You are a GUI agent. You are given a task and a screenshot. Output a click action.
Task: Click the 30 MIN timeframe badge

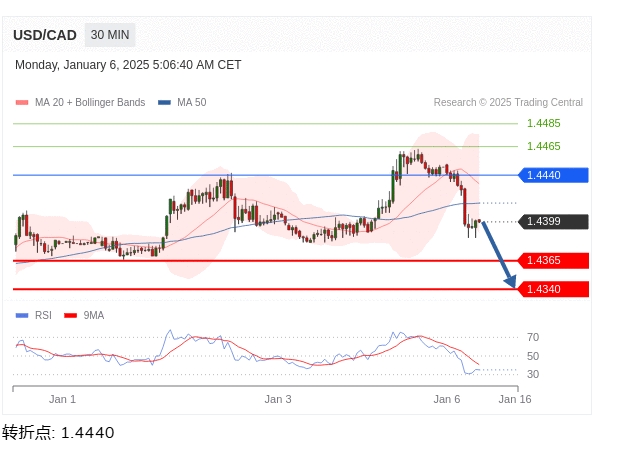pyautogui.click(x=110, y=35)
